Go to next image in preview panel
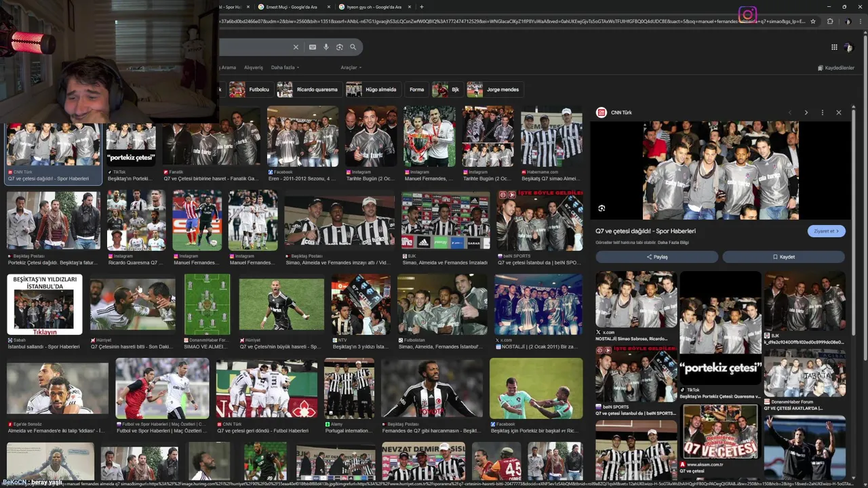868x488 pixels. point(806,113)
